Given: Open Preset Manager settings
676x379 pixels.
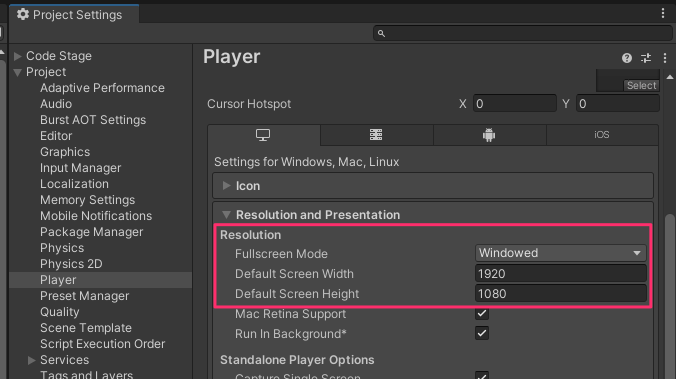Looking at the screenshot, I should (x=84, y=296).
